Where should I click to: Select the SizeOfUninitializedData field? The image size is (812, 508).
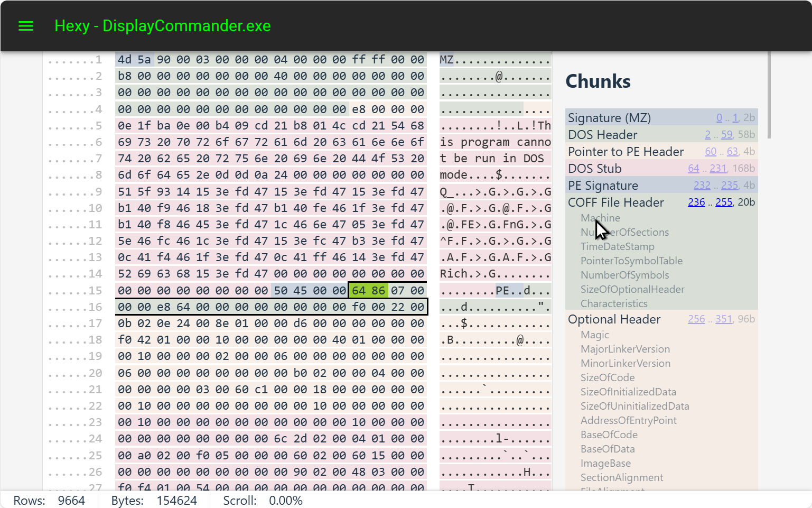(x=634, y=406)
